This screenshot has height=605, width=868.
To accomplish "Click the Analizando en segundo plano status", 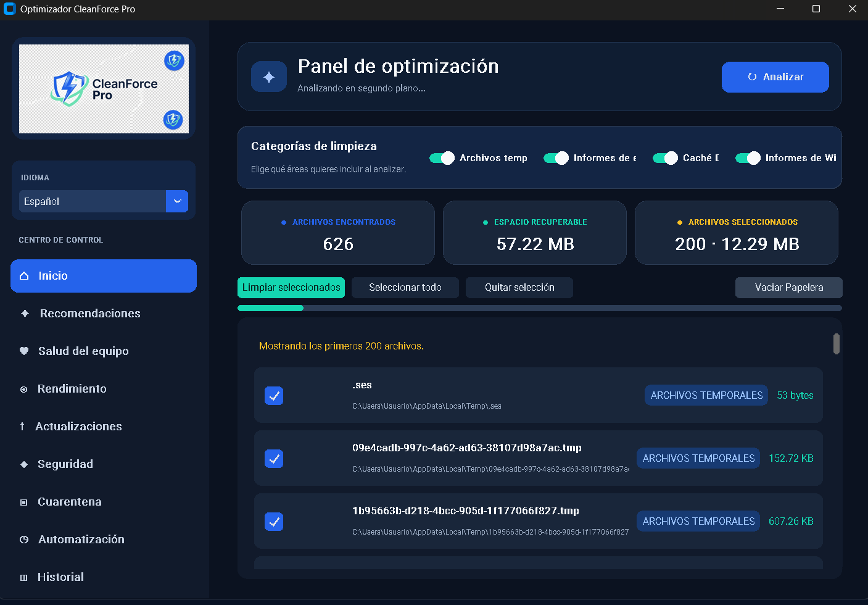I will tap(362, 88).
